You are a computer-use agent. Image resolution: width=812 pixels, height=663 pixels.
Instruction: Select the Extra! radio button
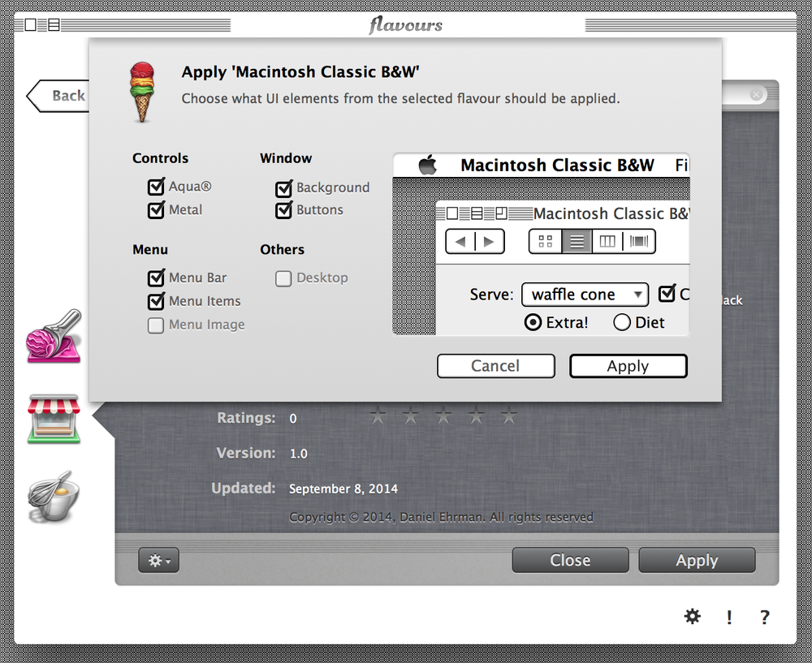(533, 322)
